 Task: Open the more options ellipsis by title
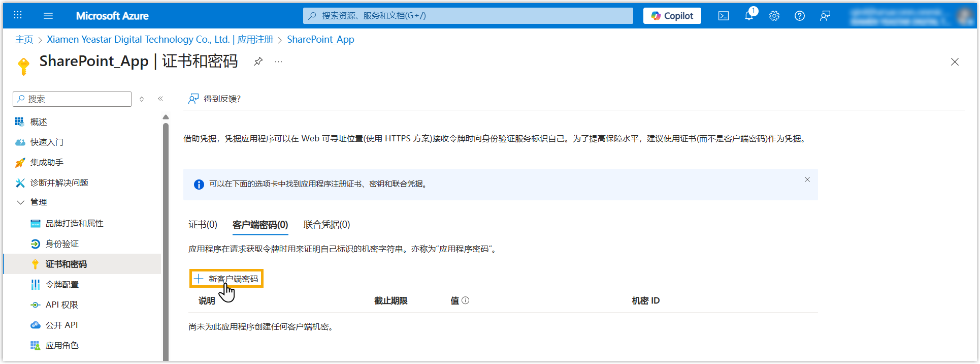pyautogui.click(x=278, y=62)
